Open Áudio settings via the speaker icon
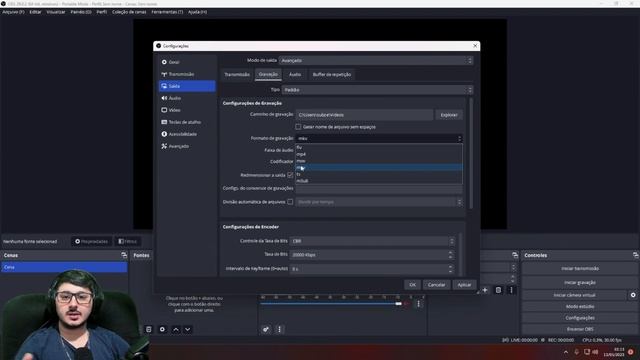The width and height of the screenshot is (640, 360). point(164,98)
